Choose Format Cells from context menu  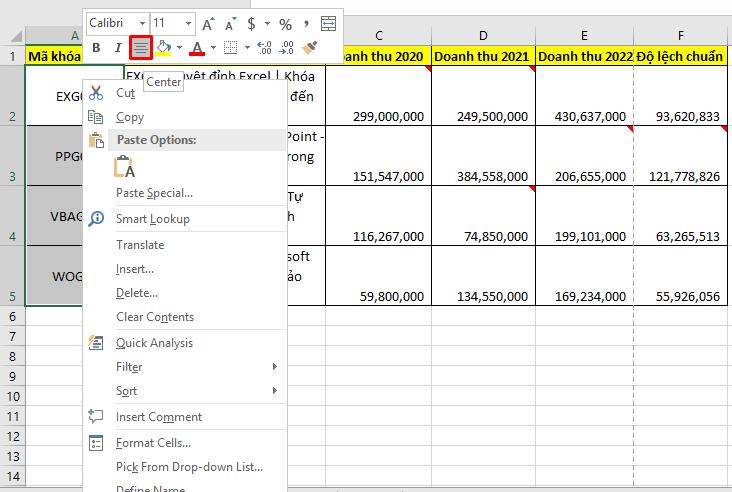pos(153,443)
